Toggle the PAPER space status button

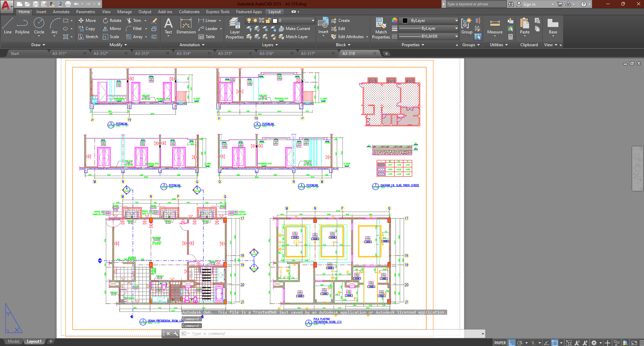(500, 343)
